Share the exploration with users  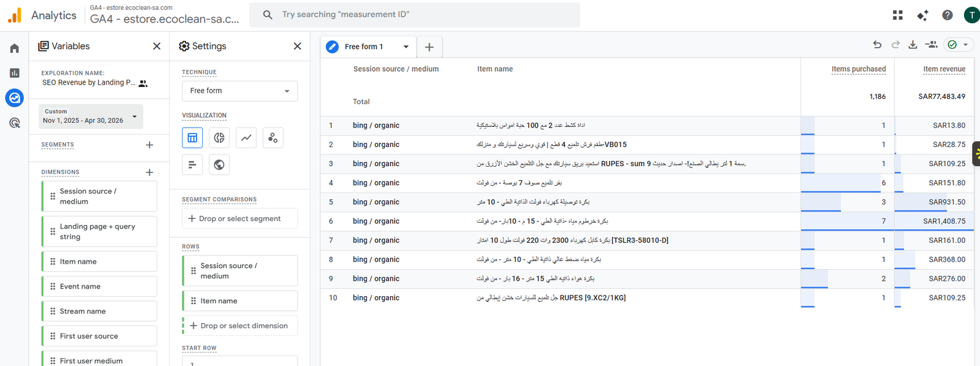click(932, 45)
